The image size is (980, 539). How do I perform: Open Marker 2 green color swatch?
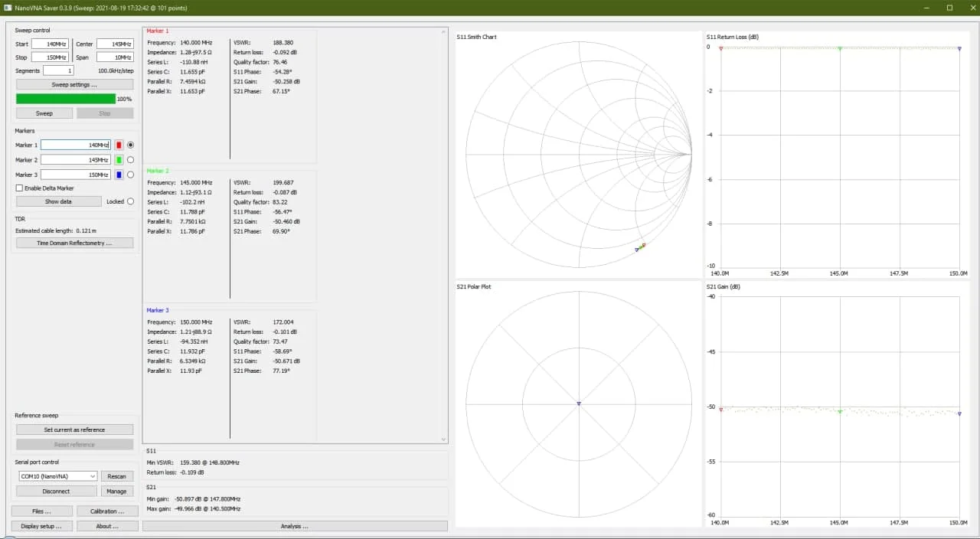coord(119,160)
